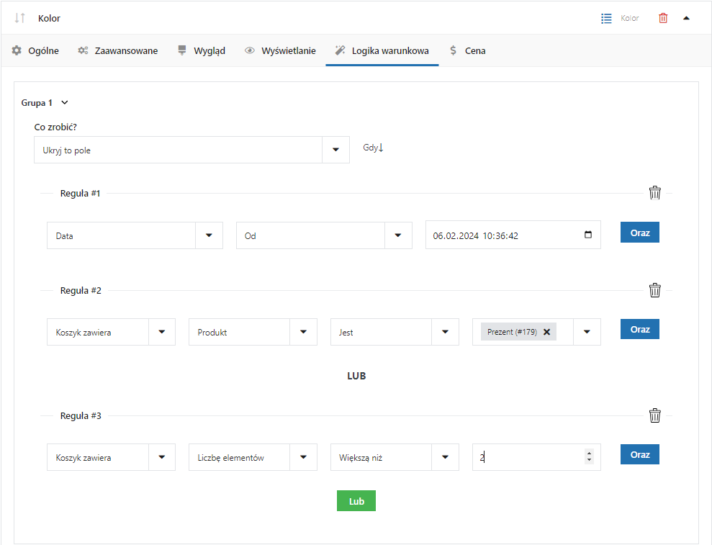Open 'Koszyk zawiera' dropdown in Reguła #3
Screen dimensions: 712x545
coord(111,457)
